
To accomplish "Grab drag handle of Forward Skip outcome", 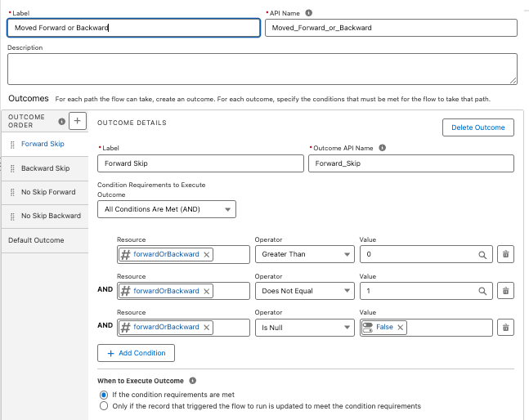I will coord(12,145).
